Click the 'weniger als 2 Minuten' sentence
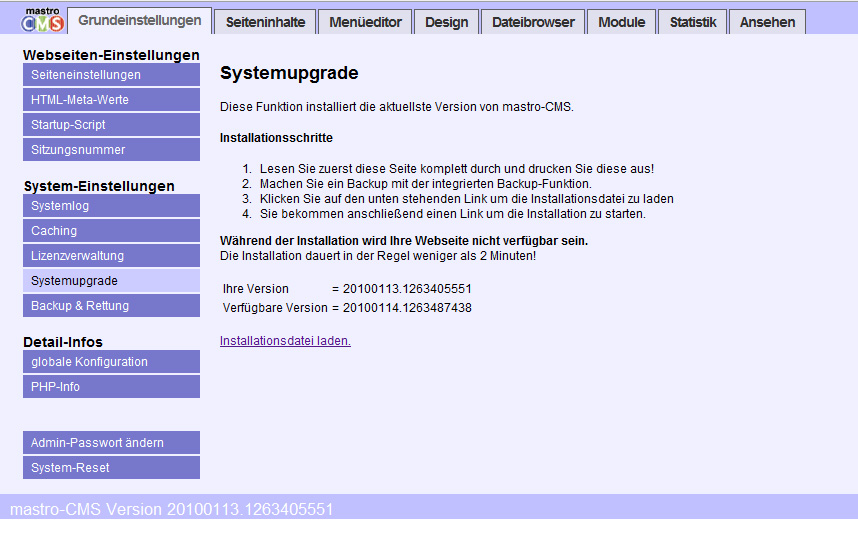Image resolution: width=858 pixels, height=555 pixels. point(378,256)
